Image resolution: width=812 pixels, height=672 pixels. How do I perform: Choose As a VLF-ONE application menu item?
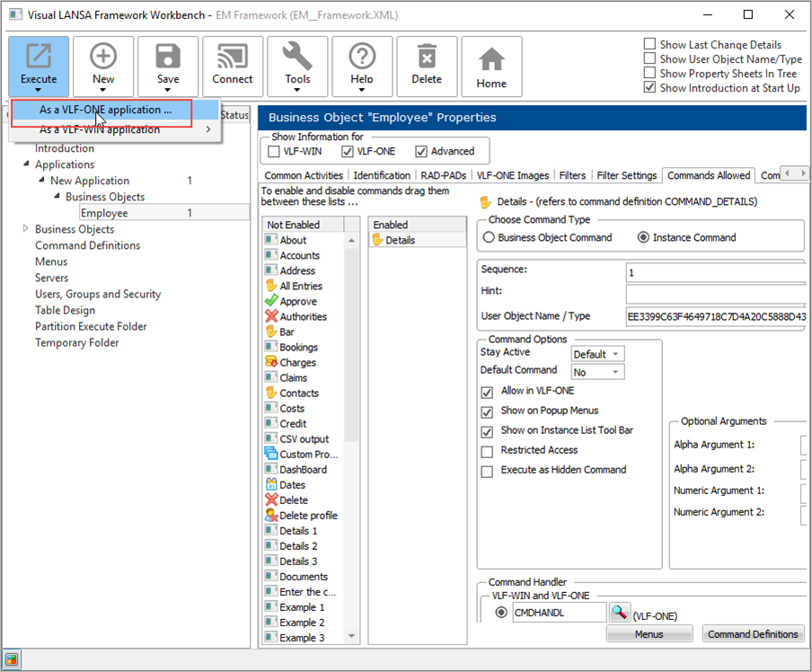tap(105, 110)
